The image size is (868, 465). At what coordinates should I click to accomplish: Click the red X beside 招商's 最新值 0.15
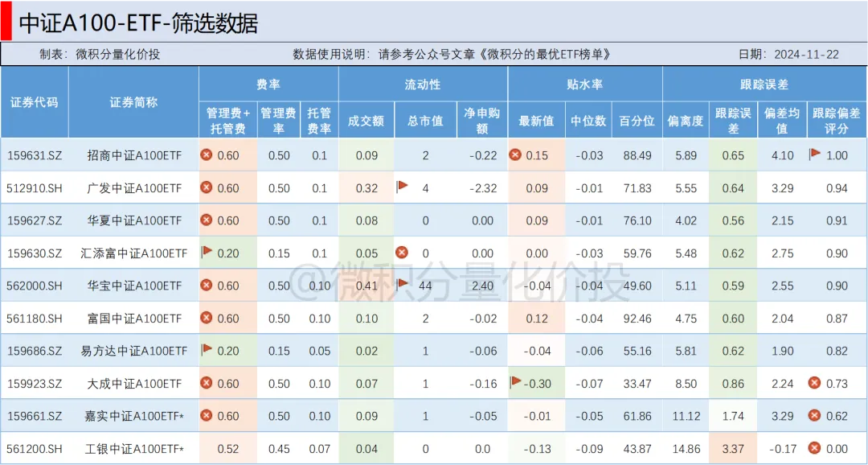(515, 155)
